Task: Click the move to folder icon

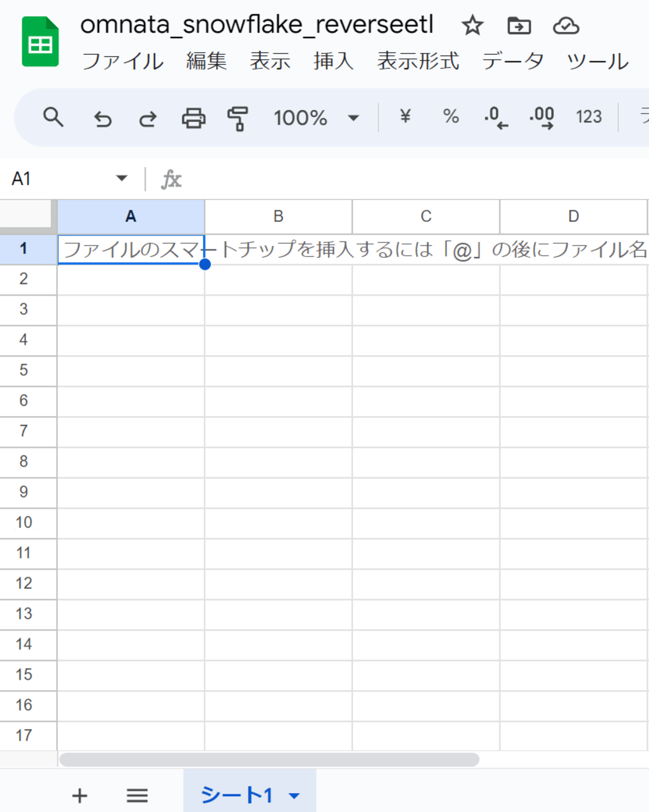Action: [519, 26]
